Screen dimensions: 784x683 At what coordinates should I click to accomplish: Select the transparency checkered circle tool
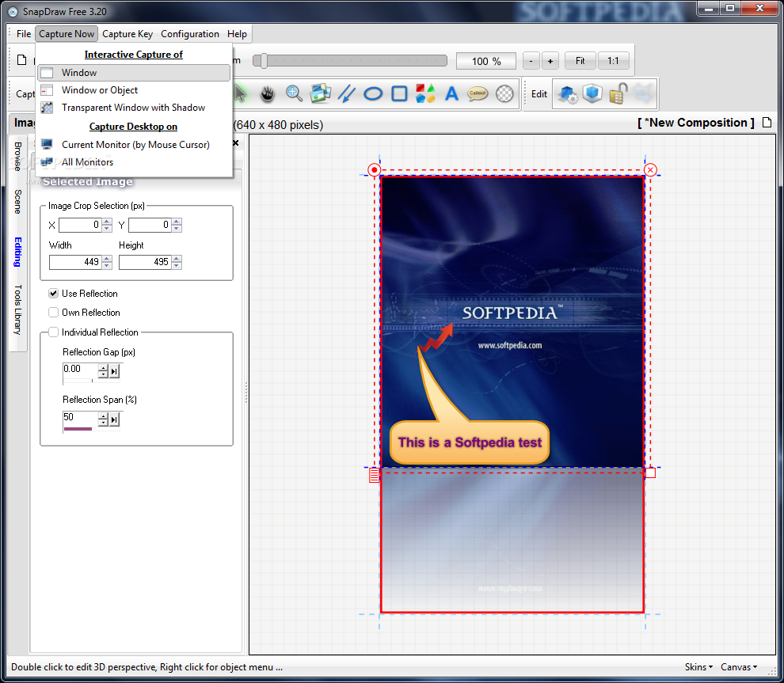(x=504, y=93)
